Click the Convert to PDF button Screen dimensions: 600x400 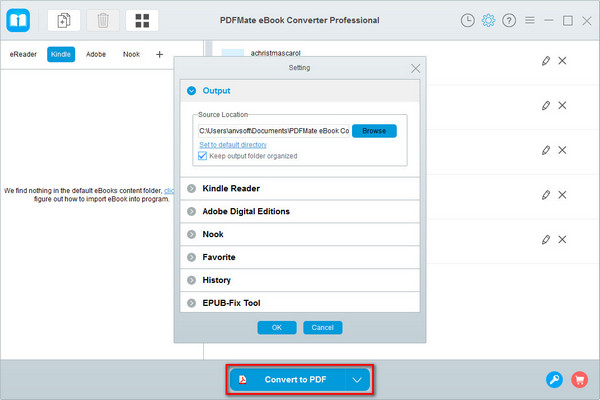click(x=288, y=380)
